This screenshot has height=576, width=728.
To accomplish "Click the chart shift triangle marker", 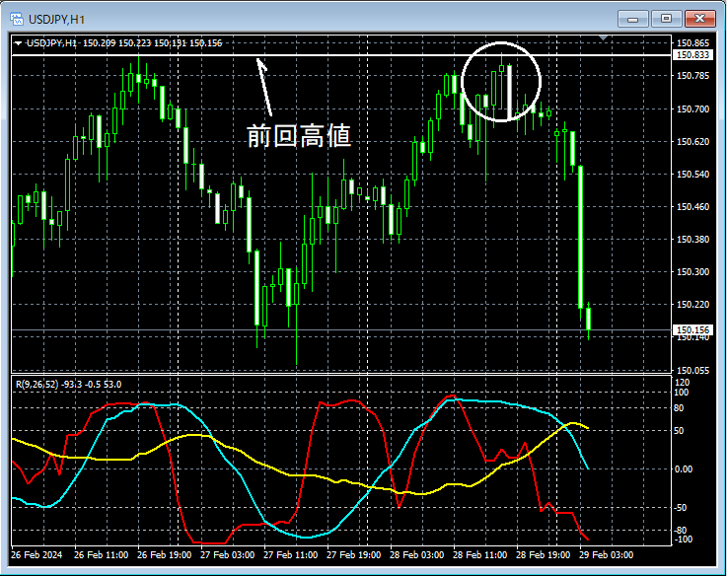I will [x=603, y=37].
